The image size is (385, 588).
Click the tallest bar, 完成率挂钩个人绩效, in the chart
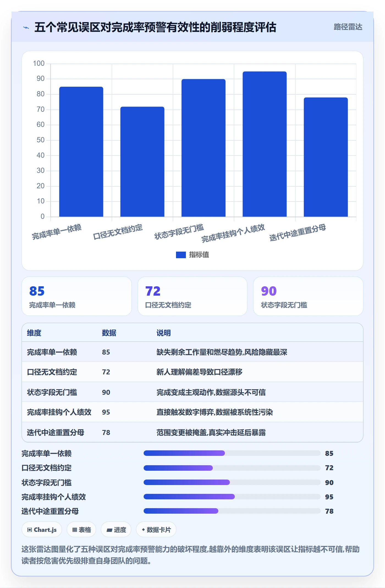coord(265,144)
